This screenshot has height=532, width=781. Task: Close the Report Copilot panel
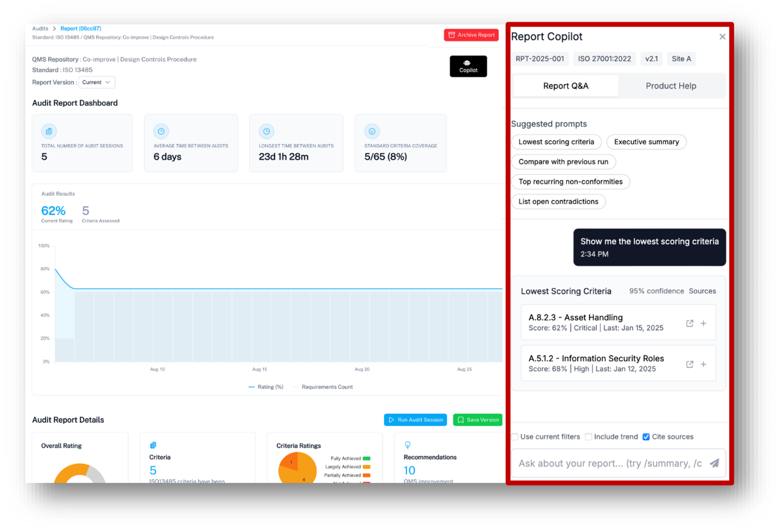722,37
